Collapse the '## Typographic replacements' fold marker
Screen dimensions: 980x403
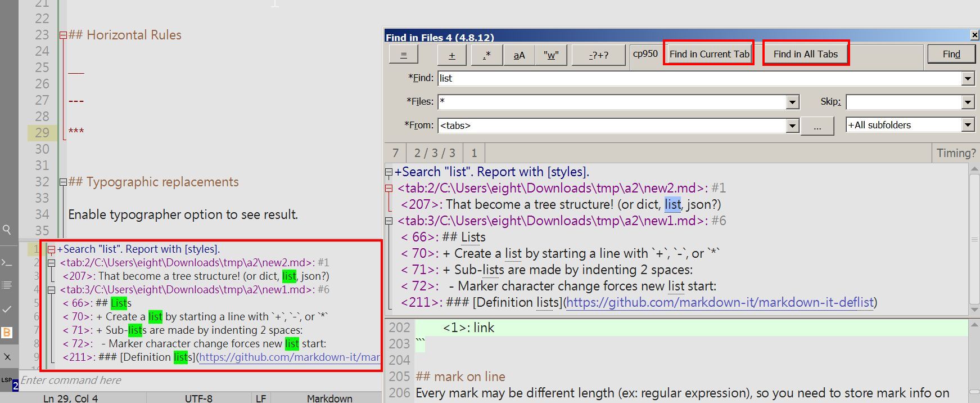click(x=63, y=182)
